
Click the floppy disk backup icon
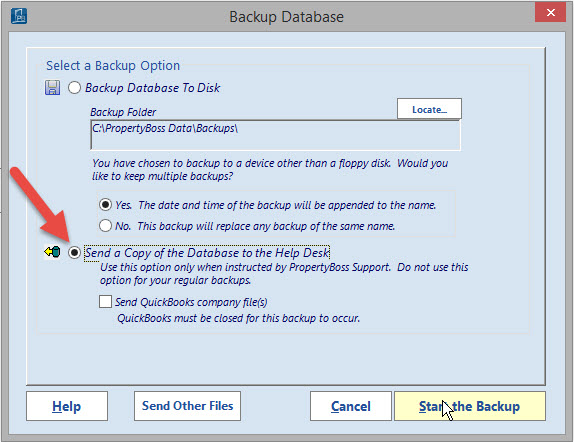[52, 88]
